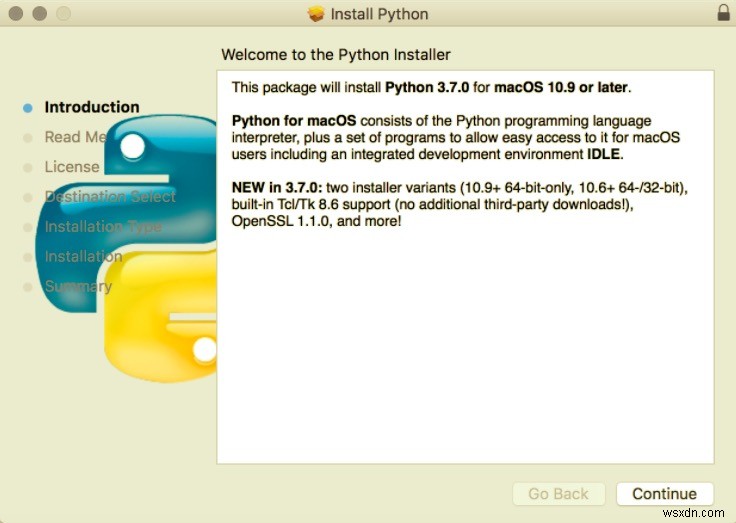Select the Read Me step
Screen dimensions: 736x523
point(76,137)
